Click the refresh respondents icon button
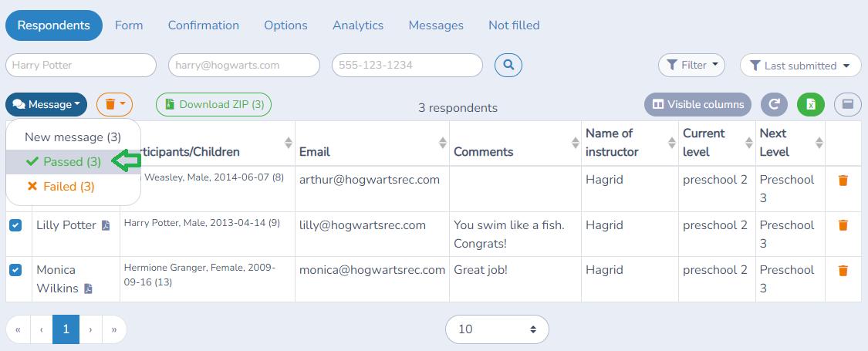Viewport: 868px width, 351px height. point(774,104)
